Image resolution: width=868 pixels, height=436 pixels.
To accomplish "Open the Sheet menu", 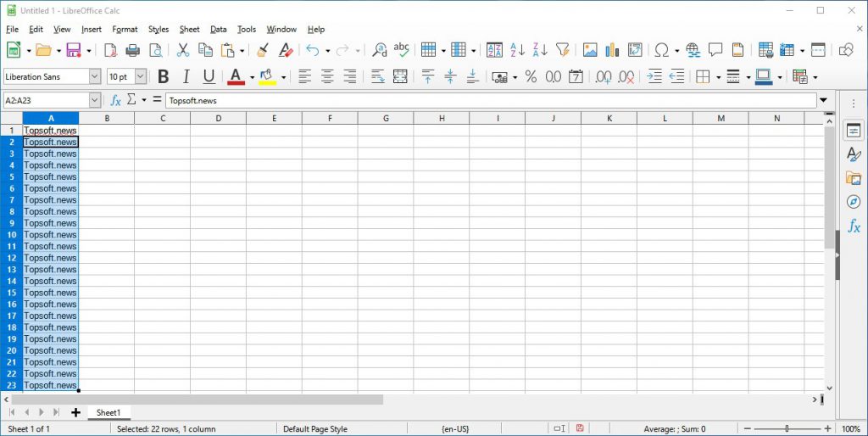I will coord(189,30).
